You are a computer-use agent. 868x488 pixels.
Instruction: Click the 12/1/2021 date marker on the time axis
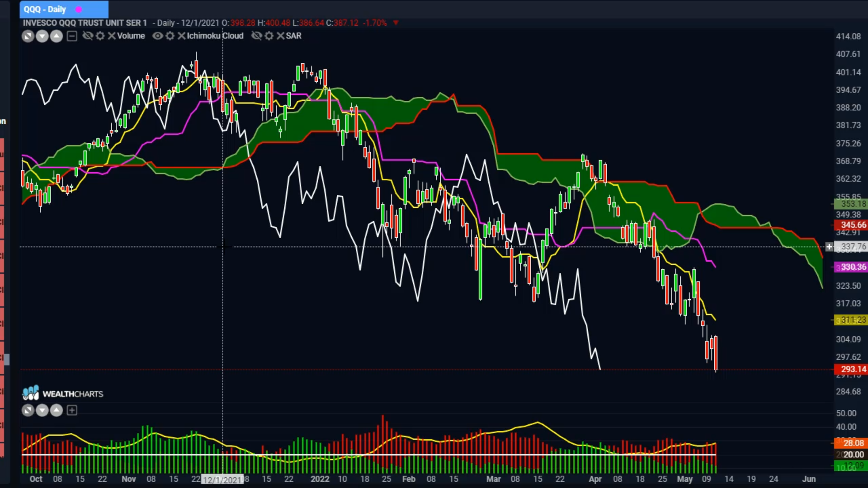point(222,479)
